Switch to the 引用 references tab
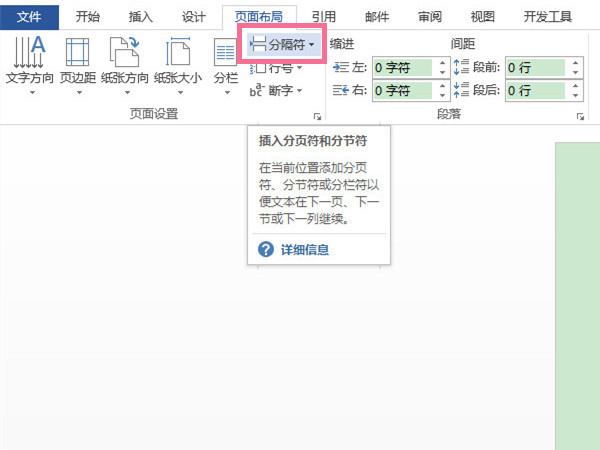The image size is (600, 450). [x=324, y=16]
